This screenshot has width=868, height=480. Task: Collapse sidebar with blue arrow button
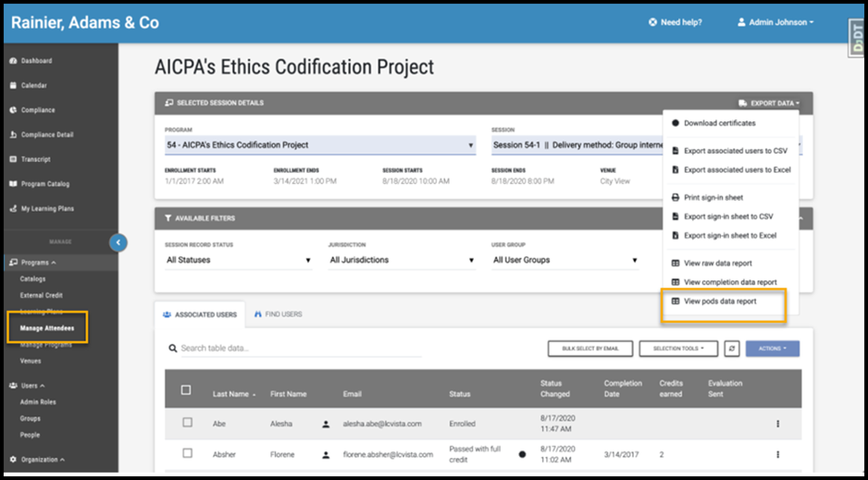[118, 242]
